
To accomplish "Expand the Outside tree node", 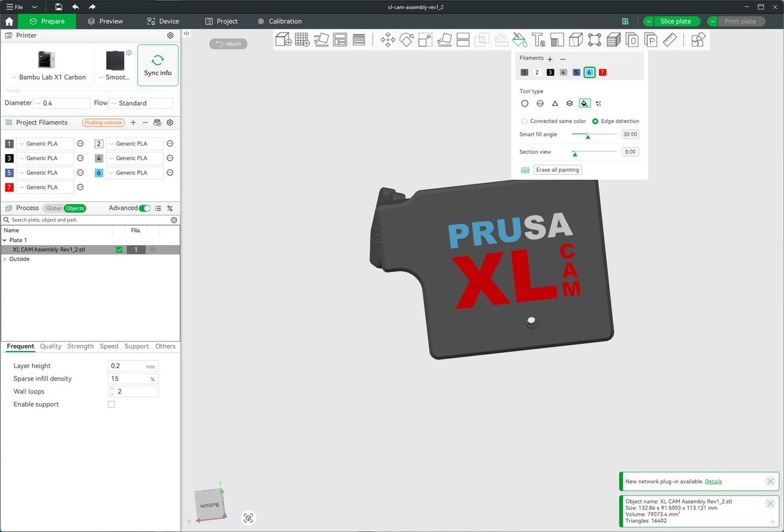I will [x=5, y=259].
